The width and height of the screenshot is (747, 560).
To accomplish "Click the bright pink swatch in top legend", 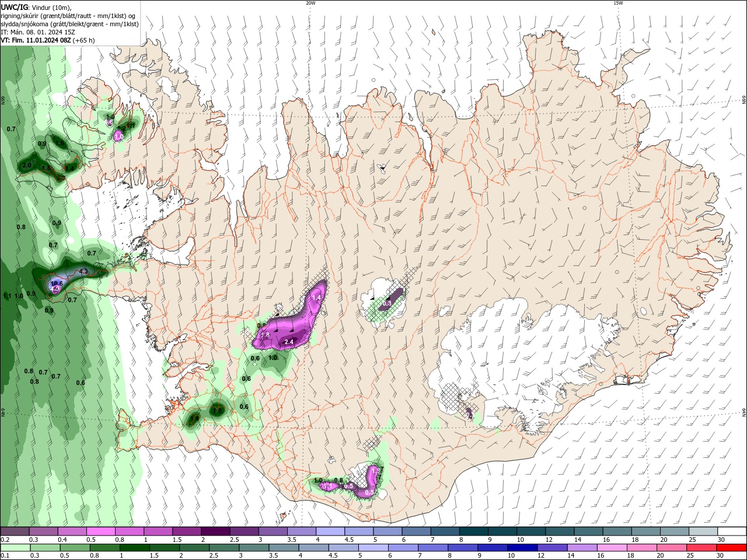I will [100, 531].
